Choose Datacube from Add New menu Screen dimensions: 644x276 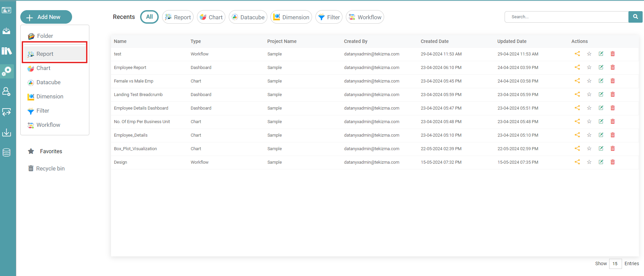[48, 82]
